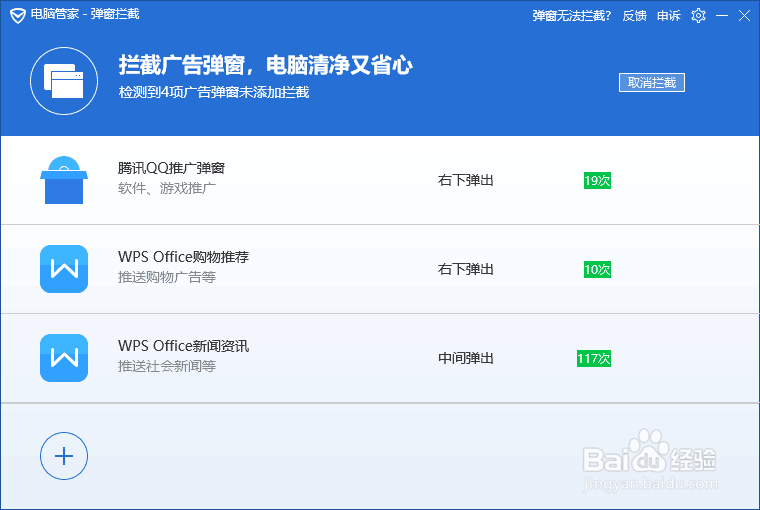Click the 软件、游戏推广 description
The height and width of the screenshot is (510, 760).
coord(167,188)
